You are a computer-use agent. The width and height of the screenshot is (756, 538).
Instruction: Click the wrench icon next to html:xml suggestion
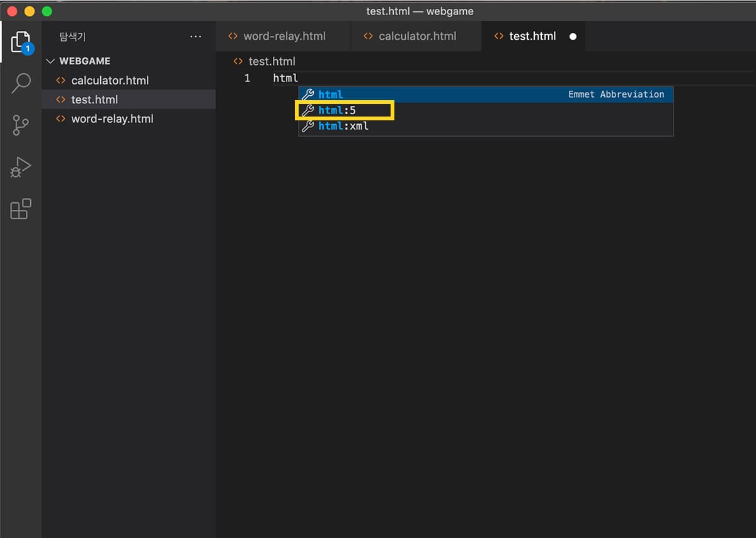(308, 125)
